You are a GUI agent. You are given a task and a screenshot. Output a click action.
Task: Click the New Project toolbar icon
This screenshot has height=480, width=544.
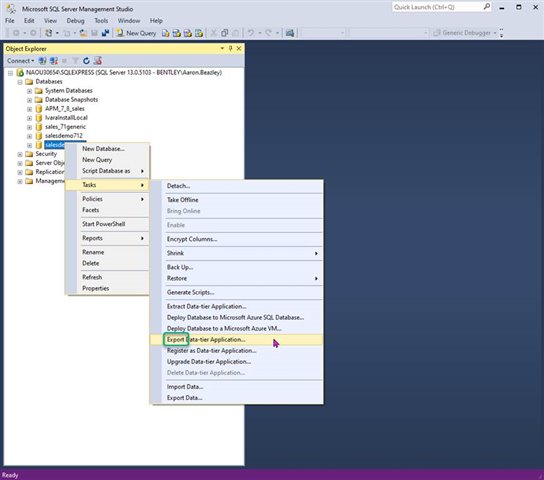(x=49, y=33)
